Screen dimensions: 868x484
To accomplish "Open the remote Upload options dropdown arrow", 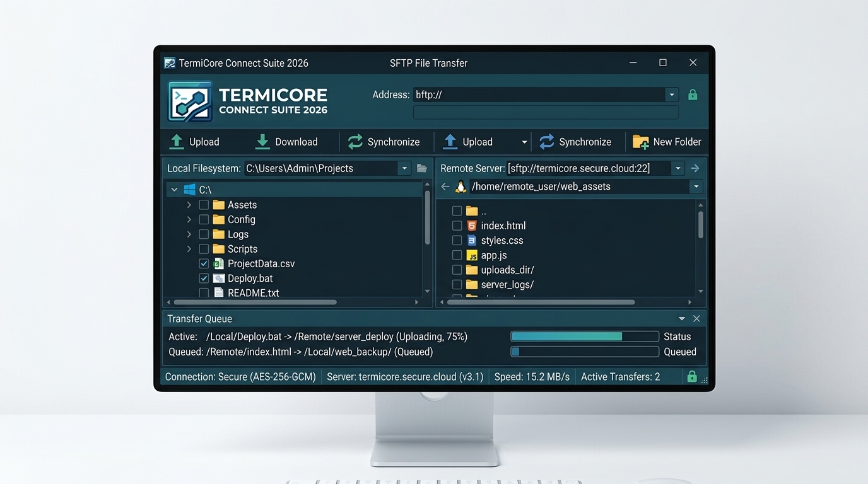I will 524,142.
